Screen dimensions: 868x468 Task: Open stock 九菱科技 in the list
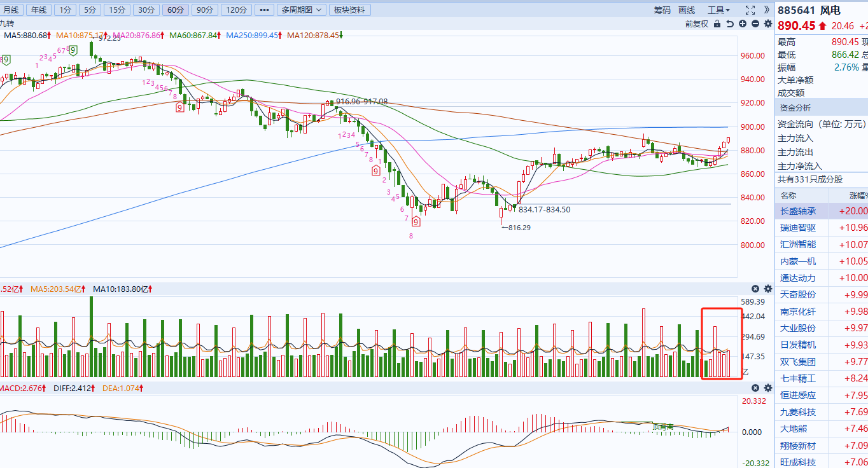tap(798, 412)
